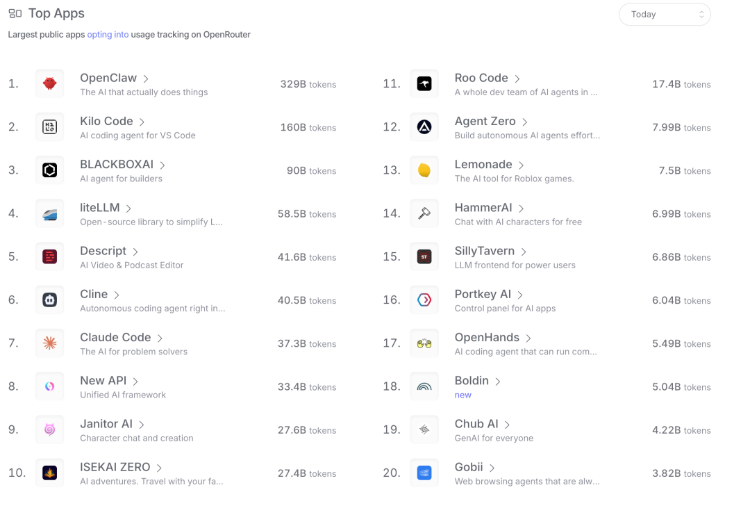The image size is (750, 524).
Task: Click the Gobii app icon
Action: click(424, 473)
